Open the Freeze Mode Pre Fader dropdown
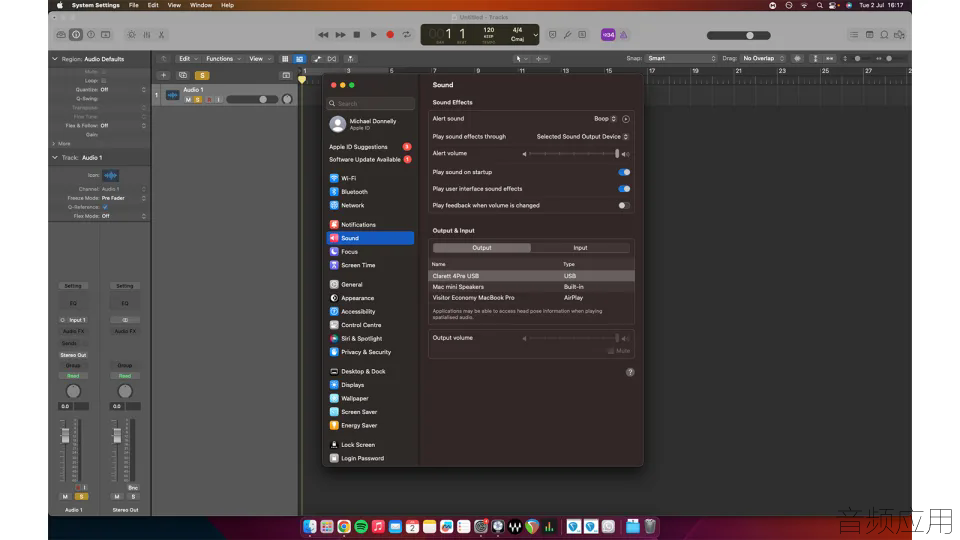The image size is (960, 540). pos(124,198)
